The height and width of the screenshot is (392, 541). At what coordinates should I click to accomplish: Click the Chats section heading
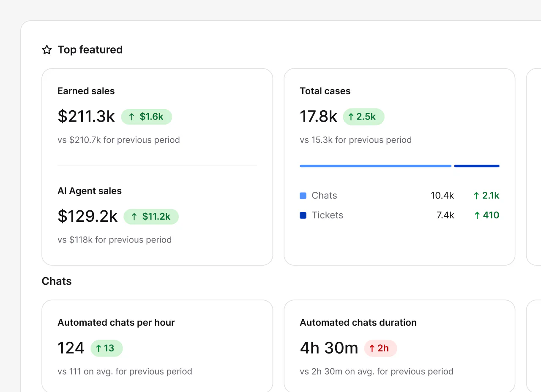pos(57,281)
